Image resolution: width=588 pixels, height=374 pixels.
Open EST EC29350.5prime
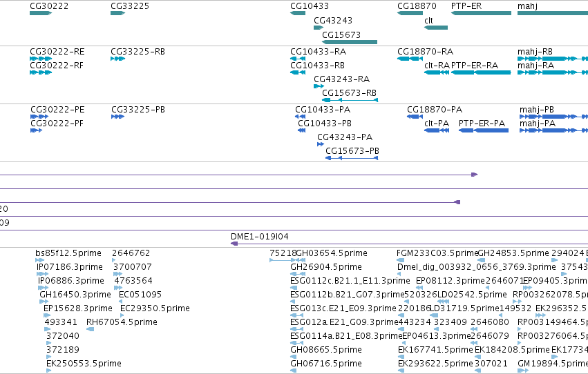[122, 315]
